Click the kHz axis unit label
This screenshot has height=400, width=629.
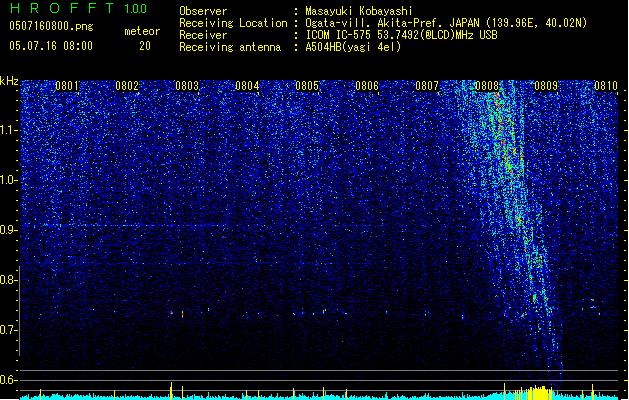[9, 81]
